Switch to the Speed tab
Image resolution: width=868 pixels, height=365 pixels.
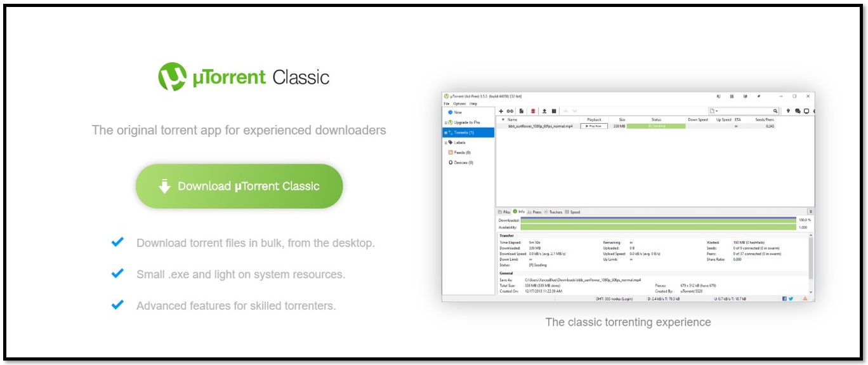[x=572, y=212]
